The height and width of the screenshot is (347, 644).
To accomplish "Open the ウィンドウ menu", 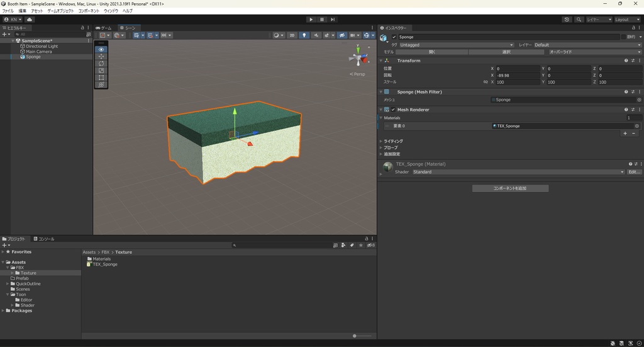I will pos(111,11).
